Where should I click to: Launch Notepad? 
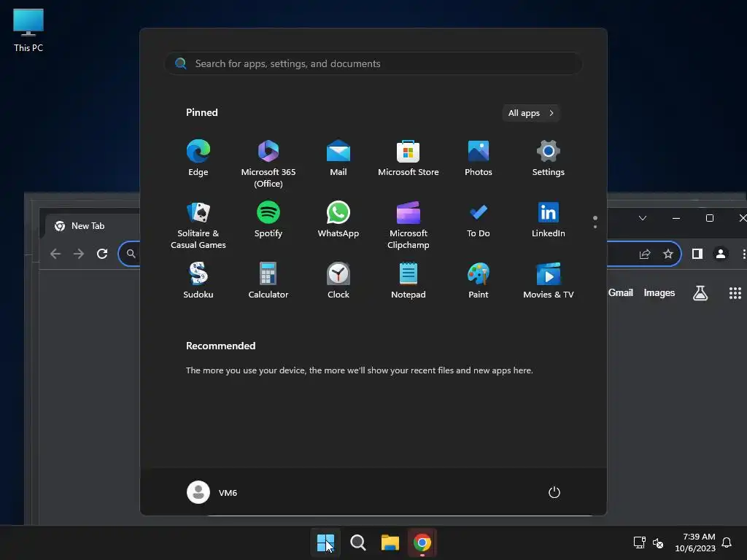[x=409, y=281]
